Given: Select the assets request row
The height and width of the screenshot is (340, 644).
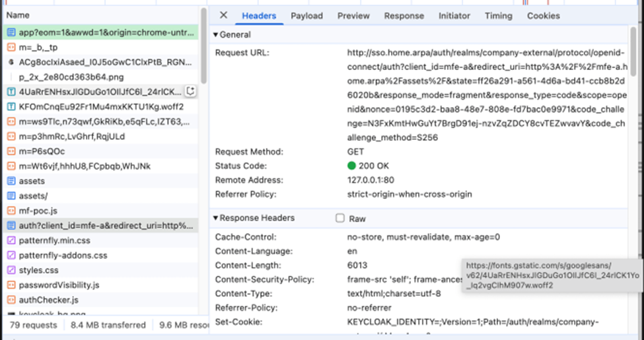Looking at the screenshot, I should [100, 181].
